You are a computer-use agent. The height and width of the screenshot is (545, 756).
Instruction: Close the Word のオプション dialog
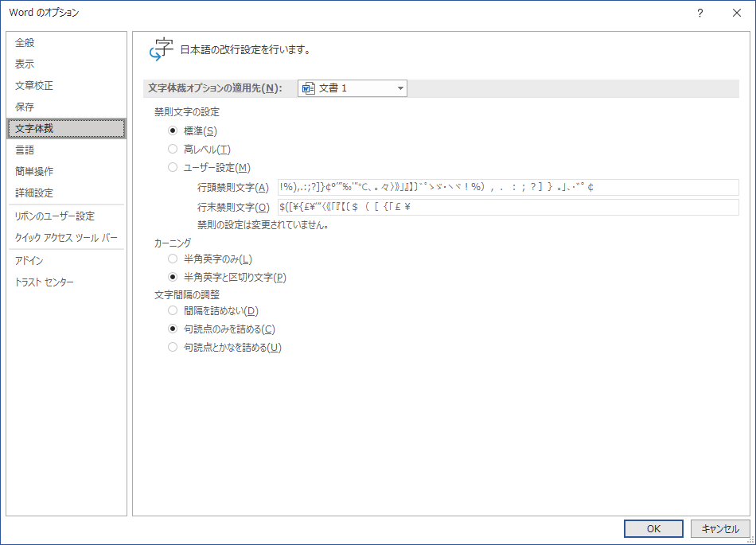click(x=737, y=13)
